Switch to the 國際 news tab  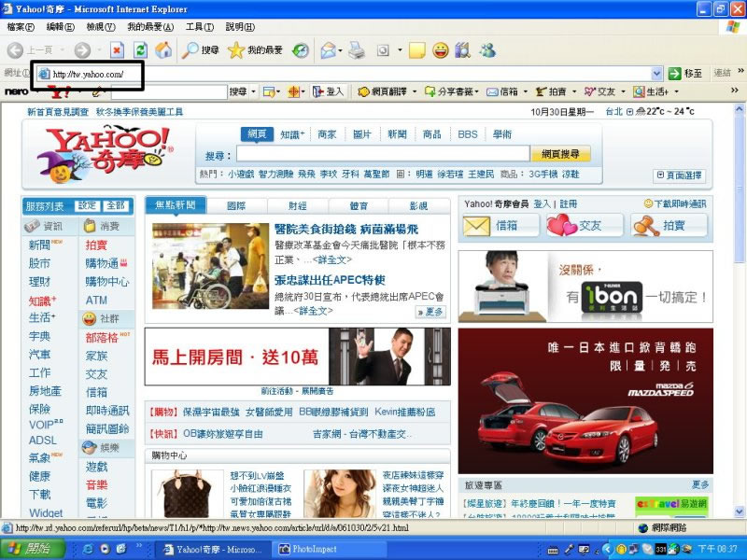(236, 205)
